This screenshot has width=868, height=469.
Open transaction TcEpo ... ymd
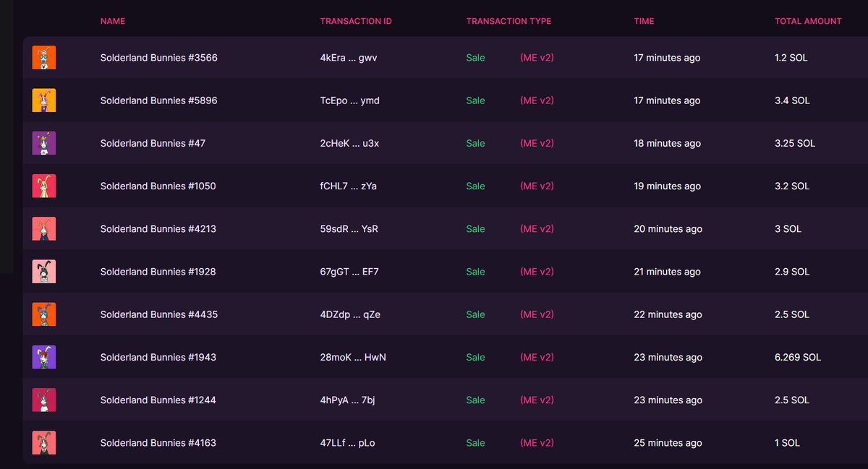coord(350,100)
